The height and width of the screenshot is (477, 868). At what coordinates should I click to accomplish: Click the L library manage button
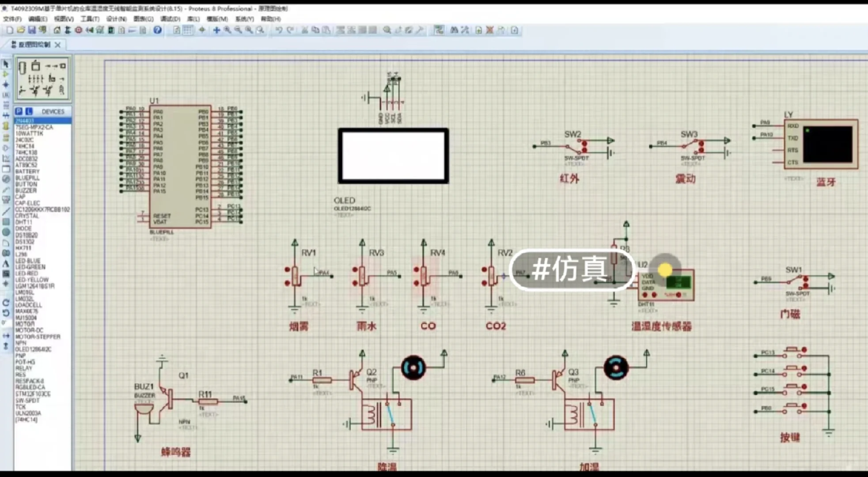click(29, 111)
